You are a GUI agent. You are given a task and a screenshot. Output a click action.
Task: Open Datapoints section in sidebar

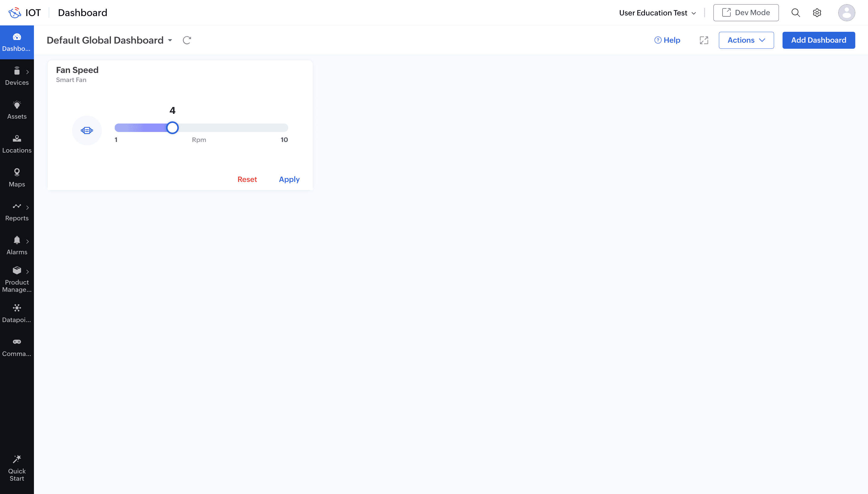tap(17, 313)
